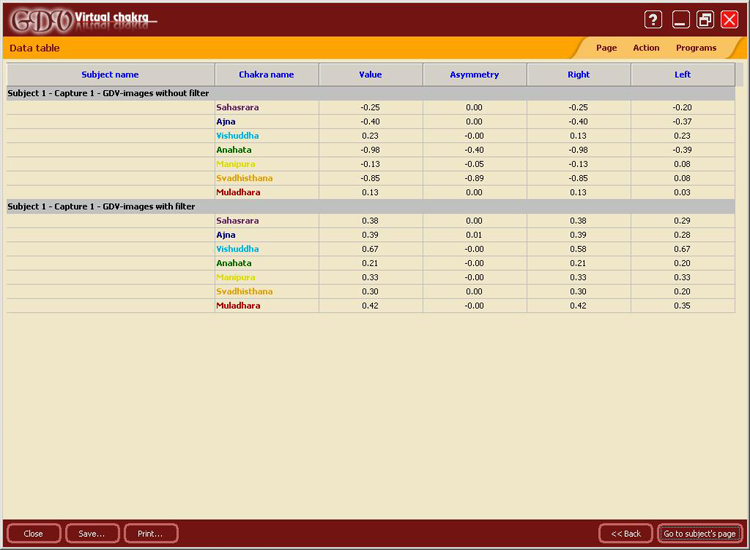The width and height of the screenshot is (750, 550).
Task: Click the Left column header
Action: pos(682,74)
